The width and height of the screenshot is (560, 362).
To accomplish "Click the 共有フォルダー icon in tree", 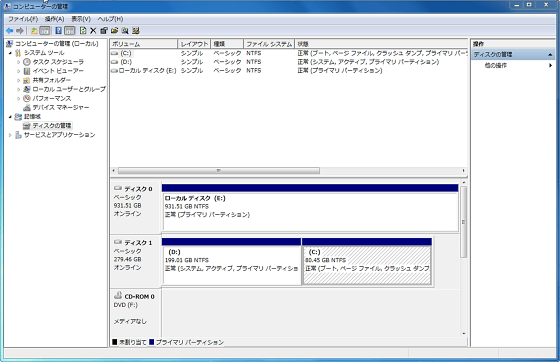I will coord(26,80).
